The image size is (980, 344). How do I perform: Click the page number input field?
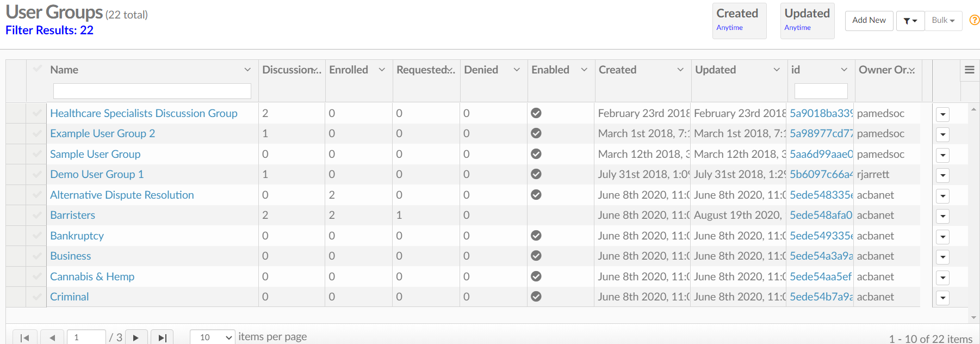tap(86, 337)
